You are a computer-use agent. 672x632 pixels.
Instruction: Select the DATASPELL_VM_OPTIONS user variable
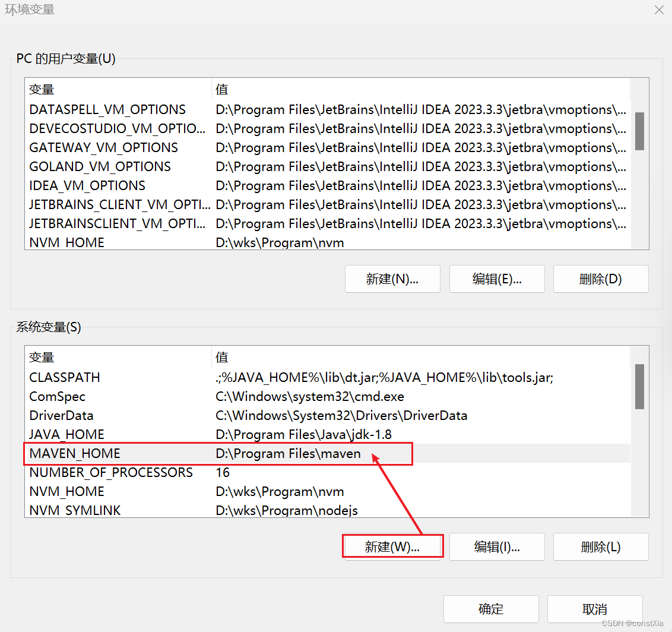point(328,110)
